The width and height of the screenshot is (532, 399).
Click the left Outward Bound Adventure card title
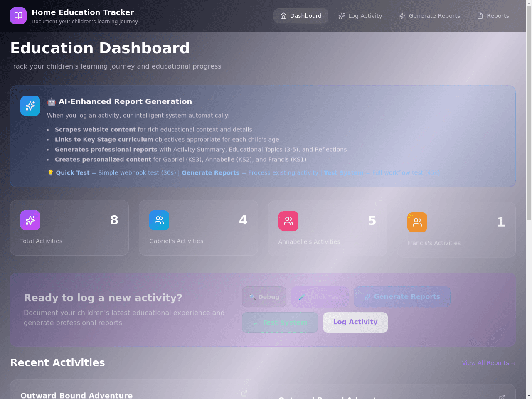(x=76, y=395)
